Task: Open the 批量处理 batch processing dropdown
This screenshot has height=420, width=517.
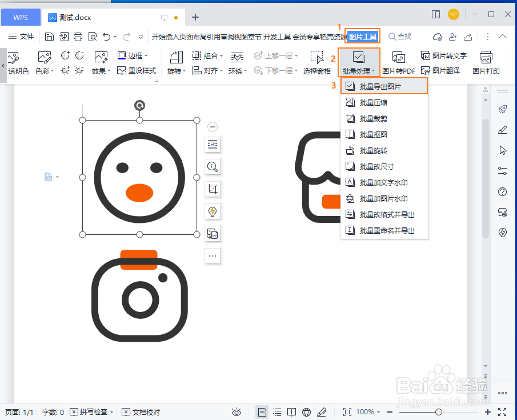Action: (x=359, y=63)
